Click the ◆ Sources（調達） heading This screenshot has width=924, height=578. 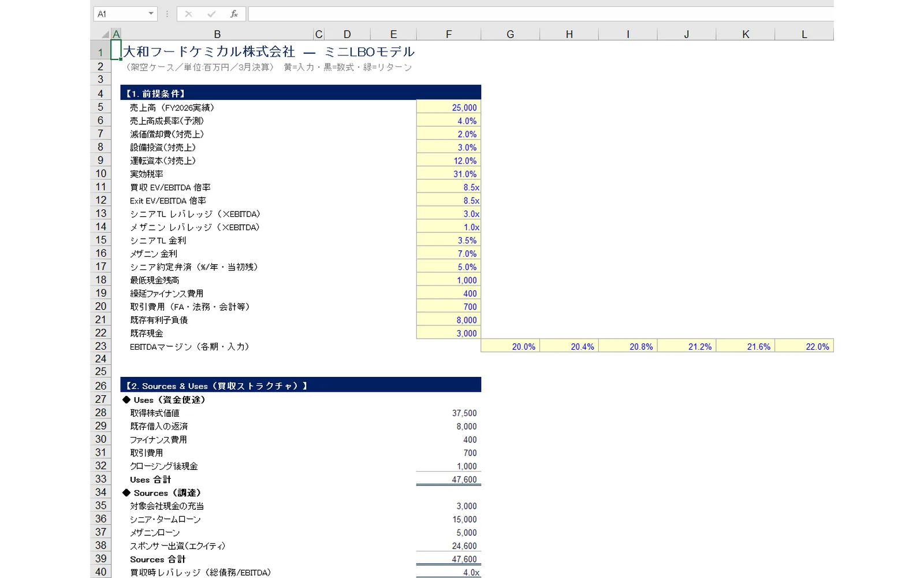[162, 493]
